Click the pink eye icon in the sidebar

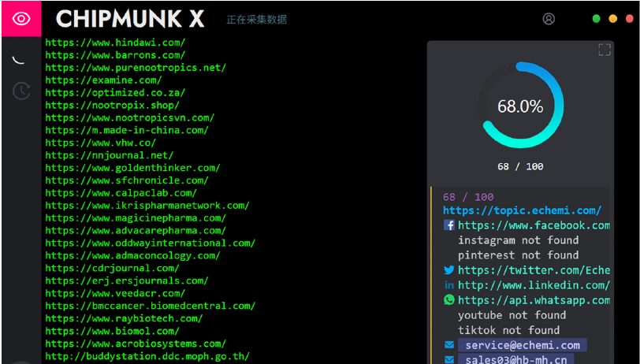20,19
